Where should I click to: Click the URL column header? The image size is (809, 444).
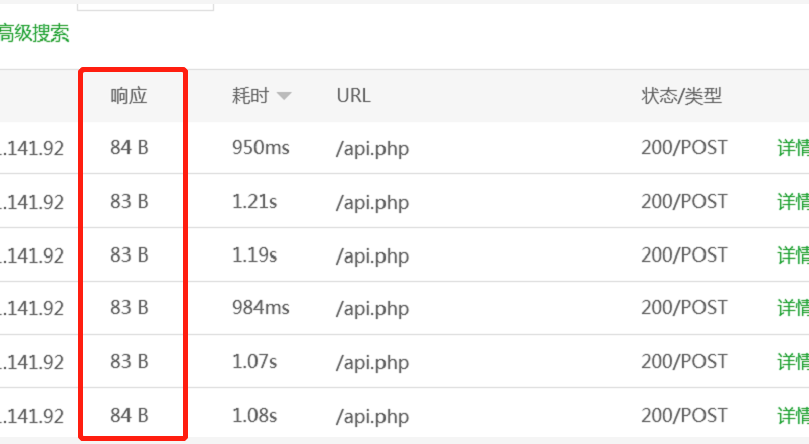353,96
